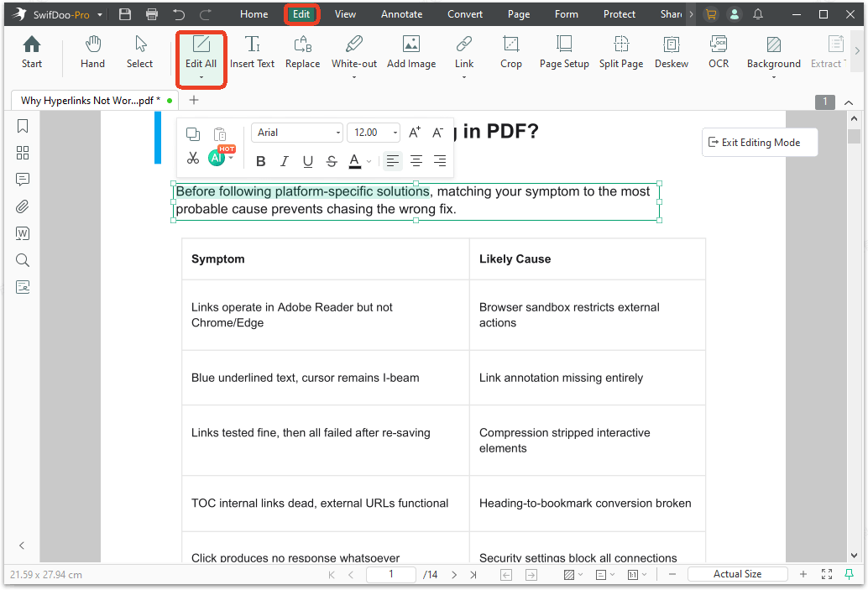Toggle strikethrough formatting
The width and height of the screenshot is (868, 590).
(x=332, y=161)
